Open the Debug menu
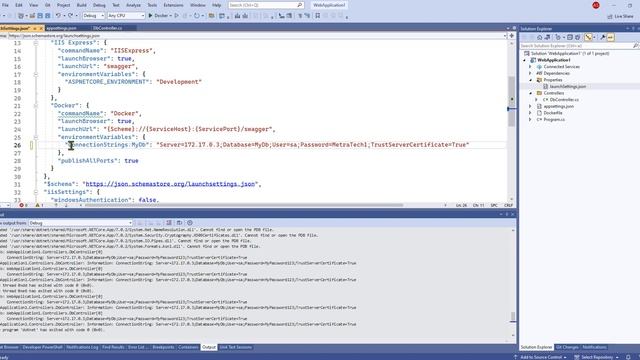The height and width of the screenshot is (360, 640). click(99, 5)
